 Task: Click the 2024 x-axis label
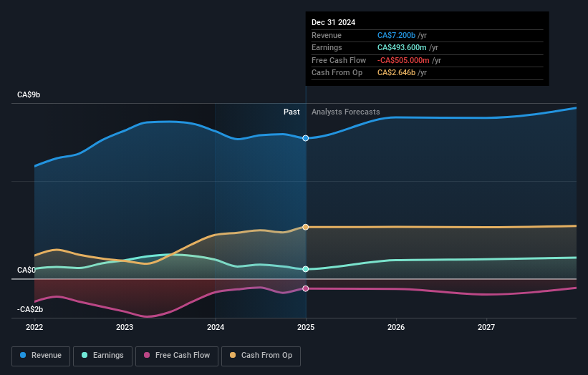216,327
